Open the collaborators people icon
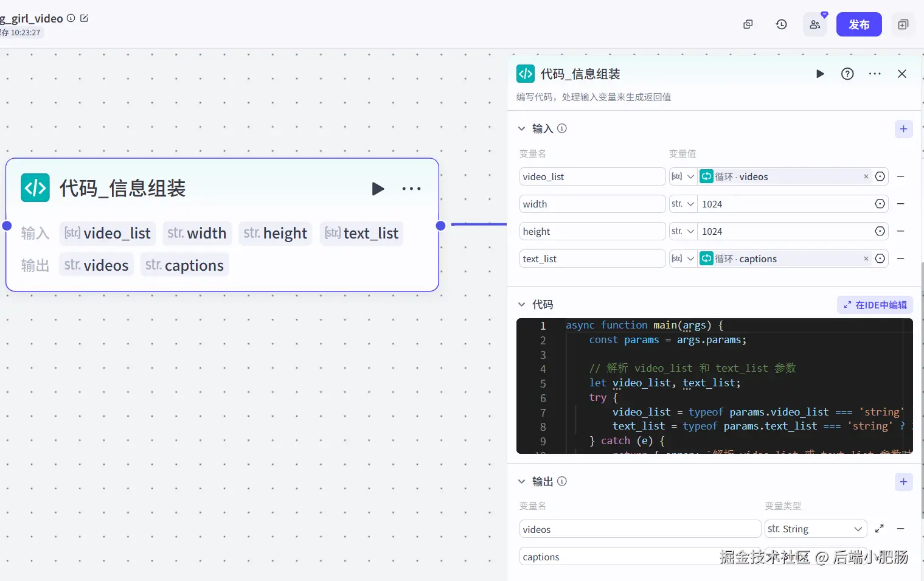The width and height of the screenshot is (924, 581). pos(815,24)
